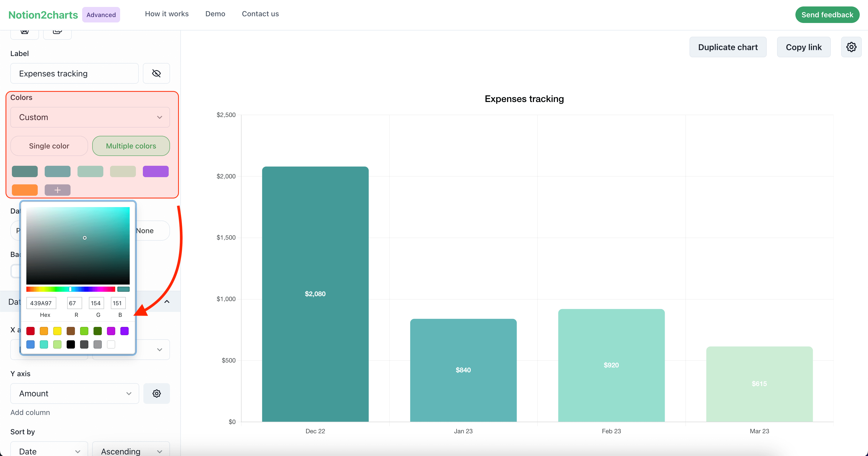
Task: Pick white preset in color picker
Action: point(111,344)
